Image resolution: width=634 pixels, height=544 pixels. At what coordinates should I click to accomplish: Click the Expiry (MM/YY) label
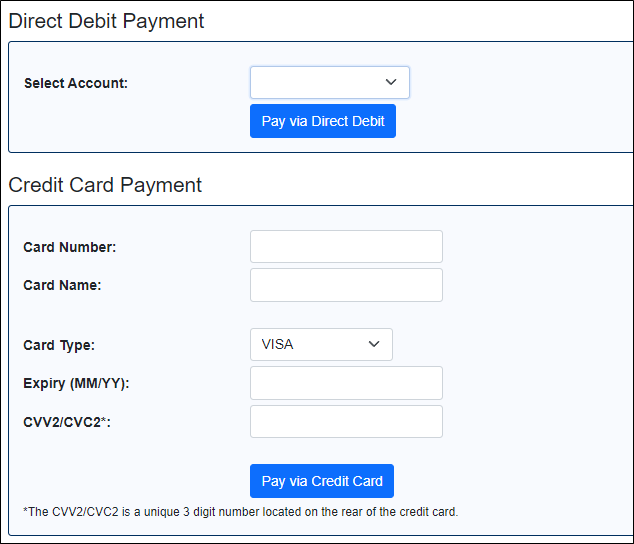(76, 383)
